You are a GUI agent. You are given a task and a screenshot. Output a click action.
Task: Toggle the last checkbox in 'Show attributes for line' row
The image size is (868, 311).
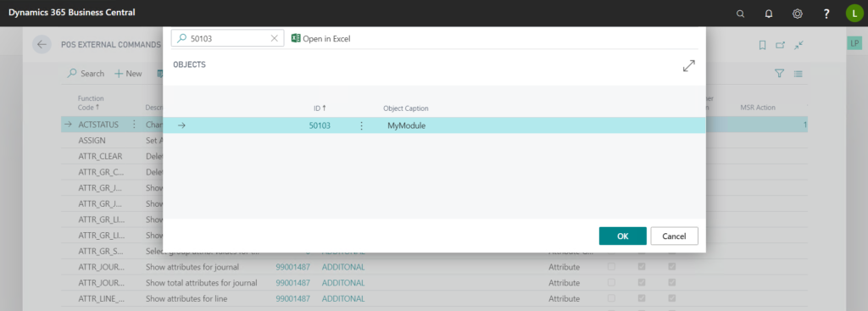(x=671, y=299)
